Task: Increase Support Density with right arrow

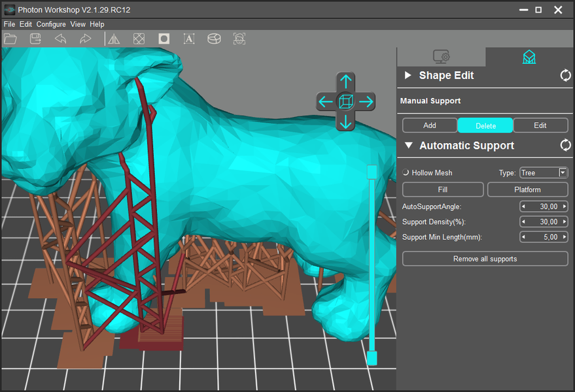Action: coord(565,221)
